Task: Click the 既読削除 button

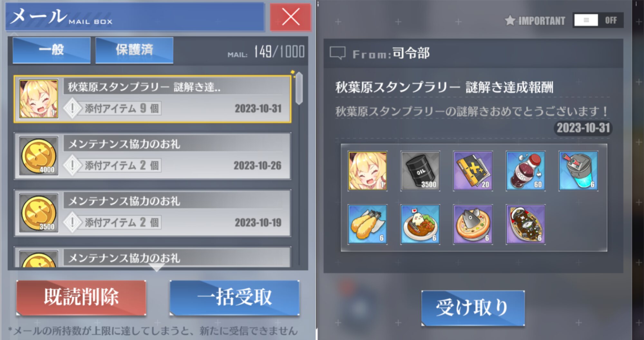Action: coord(81,297)
